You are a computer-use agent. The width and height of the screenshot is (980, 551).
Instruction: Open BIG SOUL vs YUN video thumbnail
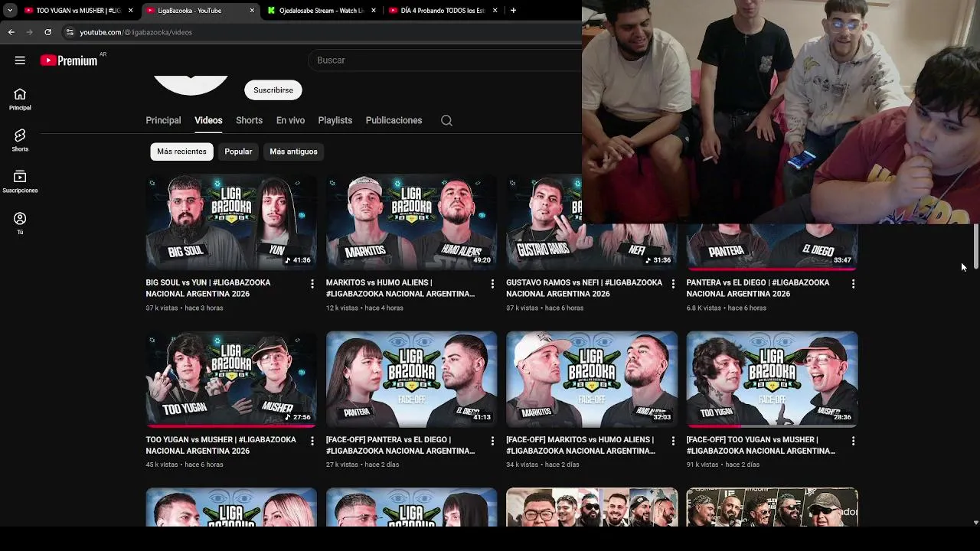[231, 223]
